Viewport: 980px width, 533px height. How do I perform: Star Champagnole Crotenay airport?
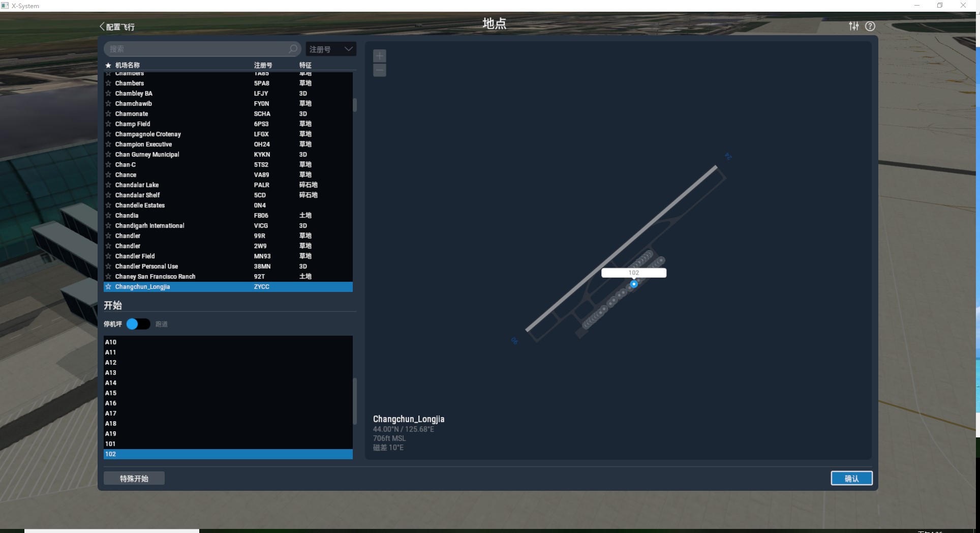(108, 134)
